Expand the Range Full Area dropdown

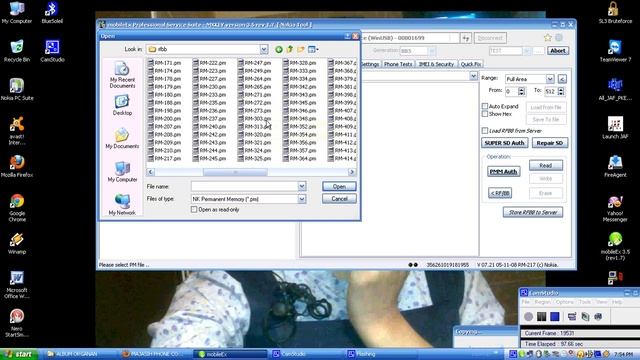pos(550,79)
